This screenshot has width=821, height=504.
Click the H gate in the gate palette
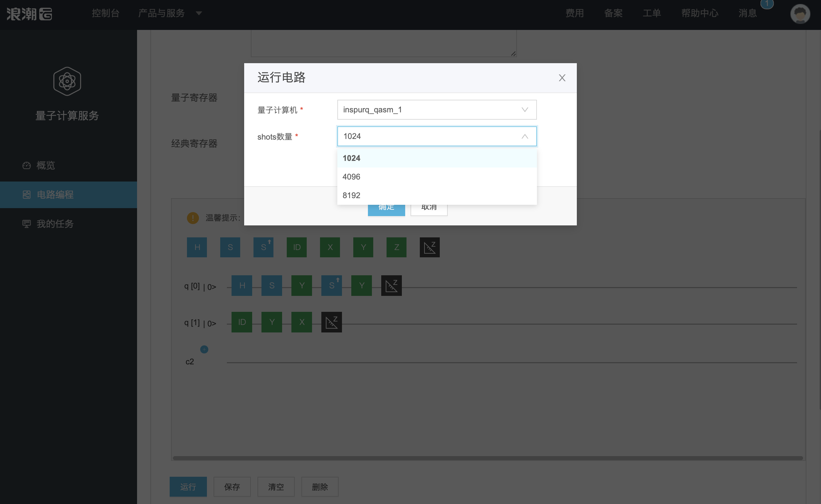[x=197, y=247]
